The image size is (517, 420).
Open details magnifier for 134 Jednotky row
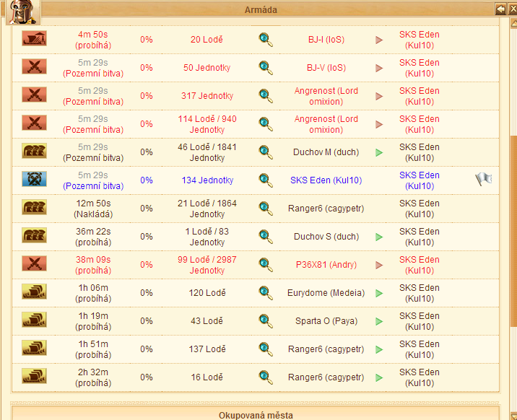coord(266,180)
